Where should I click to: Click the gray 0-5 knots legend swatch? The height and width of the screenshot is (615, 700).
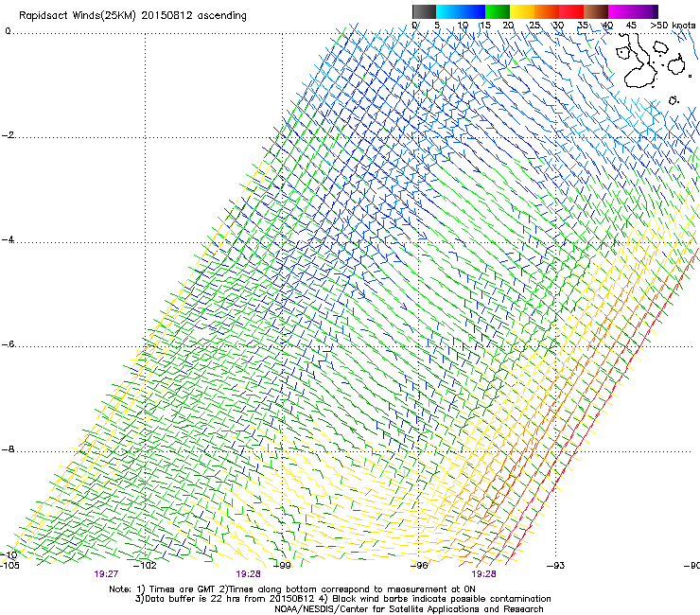tap(424, 11)
